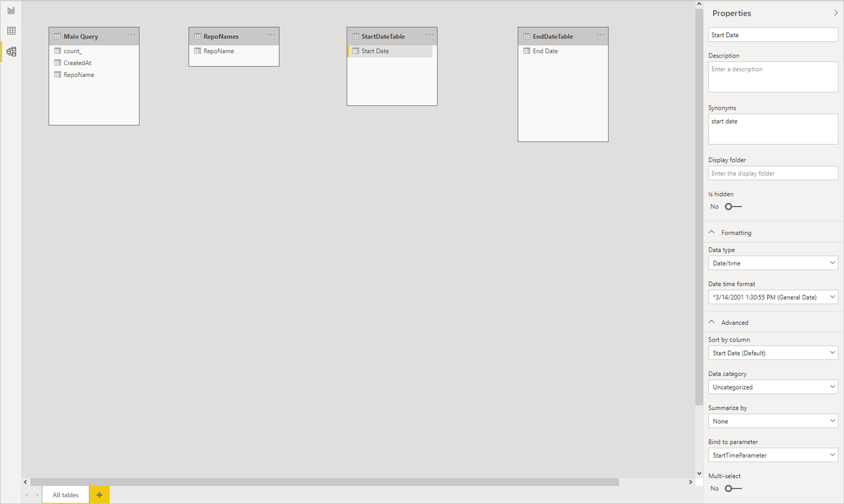This screenshot has height=504, width=844.
Task: Open the Sort by column dropdown
Action: [x=773, y=353]
